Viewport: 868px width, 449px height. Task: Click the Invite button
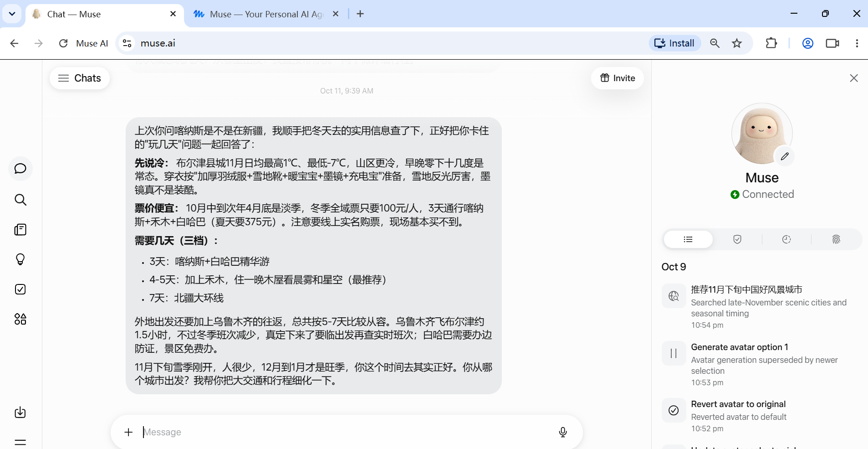click(618, 78)
